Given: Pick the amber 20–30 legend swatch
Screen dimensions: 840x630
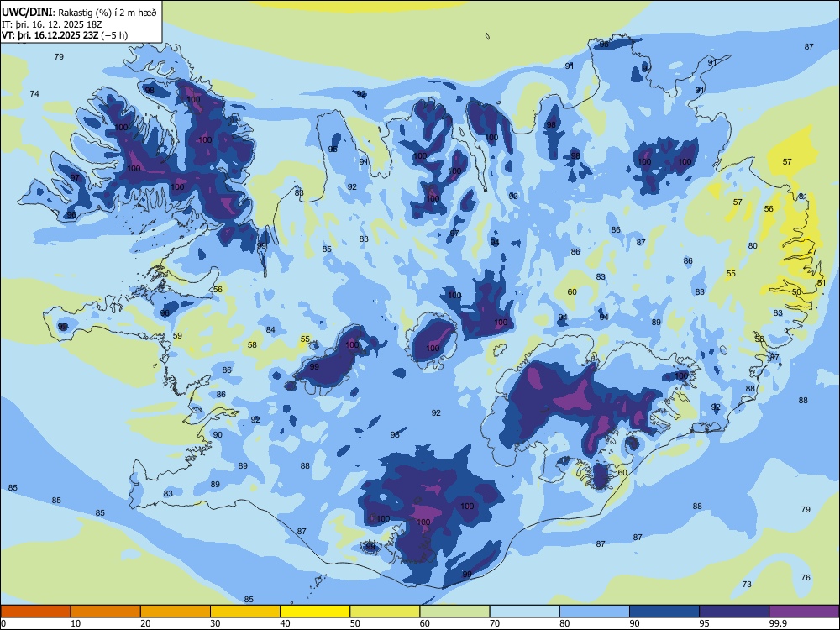Looking at the screenshot, I should [x=176, y=612].
